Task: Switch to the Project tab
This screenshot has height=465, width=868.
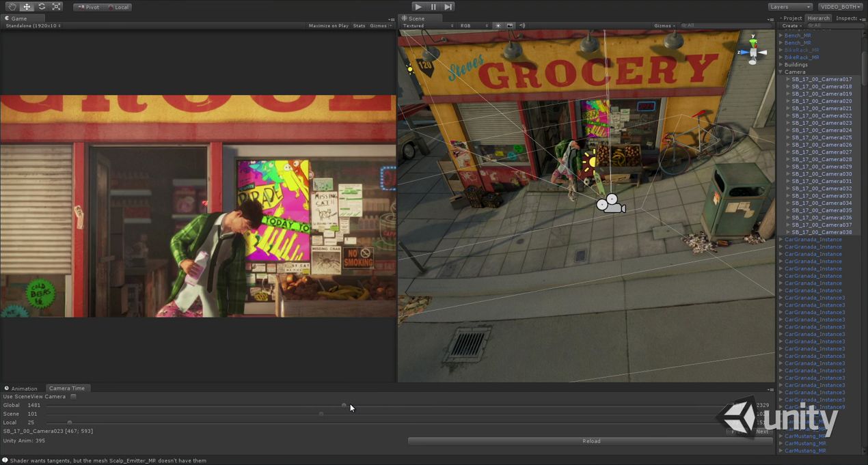Action: click(791, 18)
